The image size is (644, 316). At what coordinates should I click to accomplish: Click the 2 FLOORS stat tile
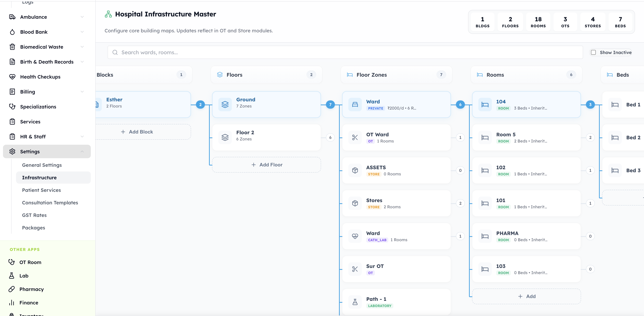[510, 22]
